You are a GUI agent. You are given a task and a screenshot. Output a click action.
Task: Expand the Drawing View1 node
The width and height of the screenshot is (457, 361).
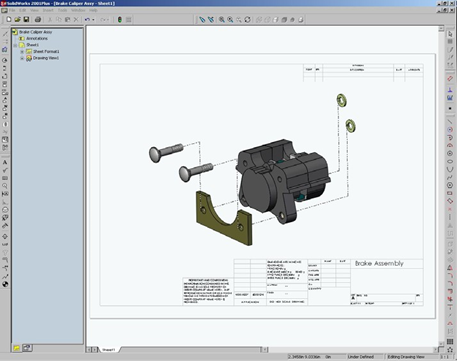click(22, 58)
